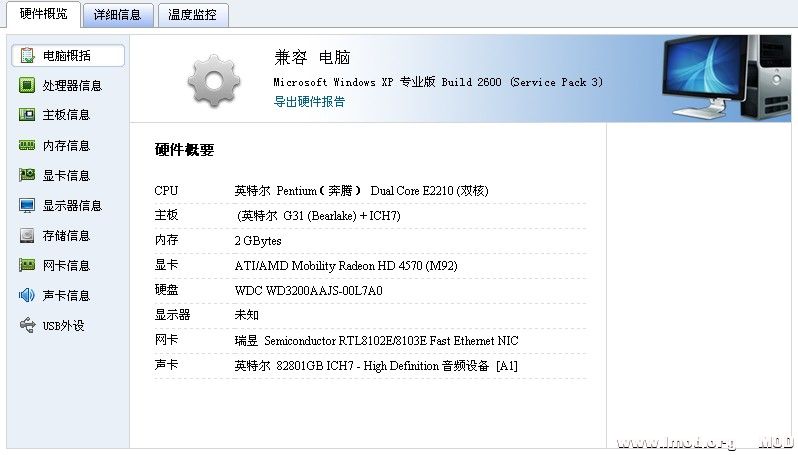
Task: Click the Microsoft Windows XP 专业版 Build line
Action: click(x=438, y=82)
